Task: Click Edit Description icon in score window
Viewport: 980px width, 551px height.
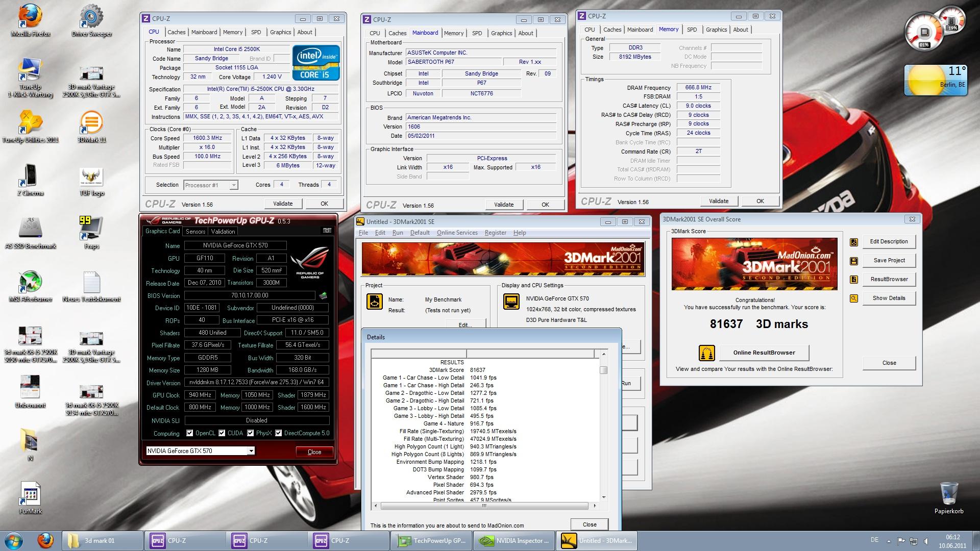Action: pos(853,242)
